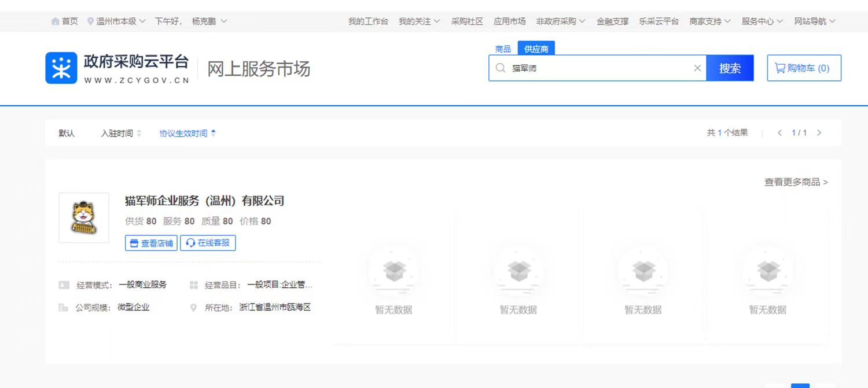This screenshot has width=868, height=388.
Task: Toggle sort arrows beside 入驻时间
Action: coord(139,134)
